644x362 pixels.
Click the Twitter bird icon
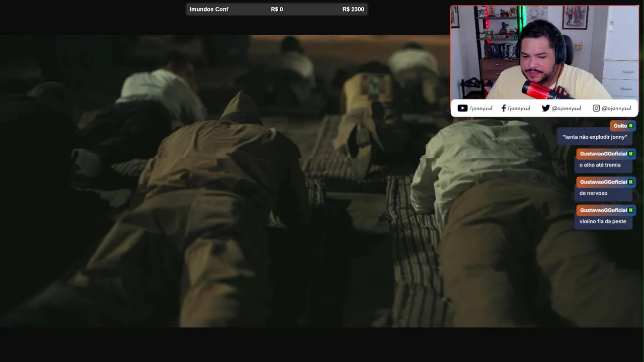click(x=546, y=108)
